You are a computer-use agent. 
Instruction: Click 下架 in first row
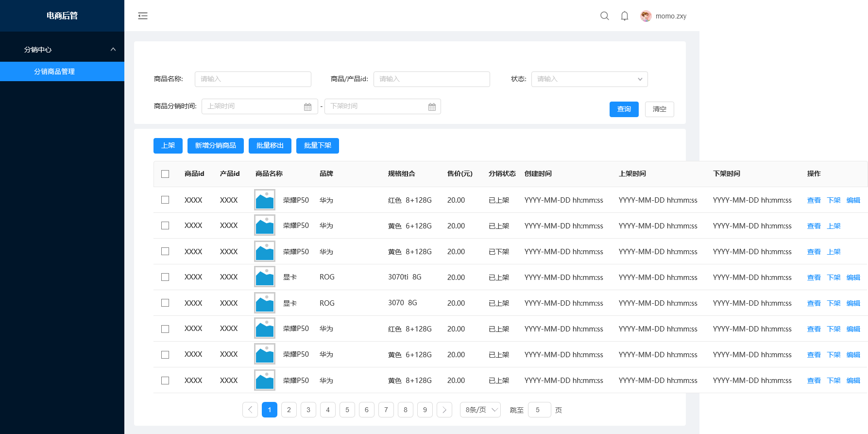(x=834, y=200)
